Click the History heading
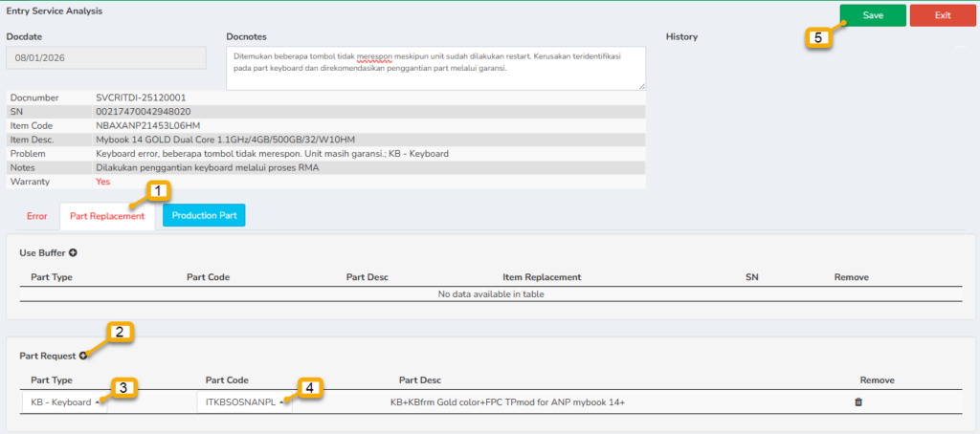Image resolution: width=980 pixels, height=434 pixels. pyautogui.click(x=681, y=37)
